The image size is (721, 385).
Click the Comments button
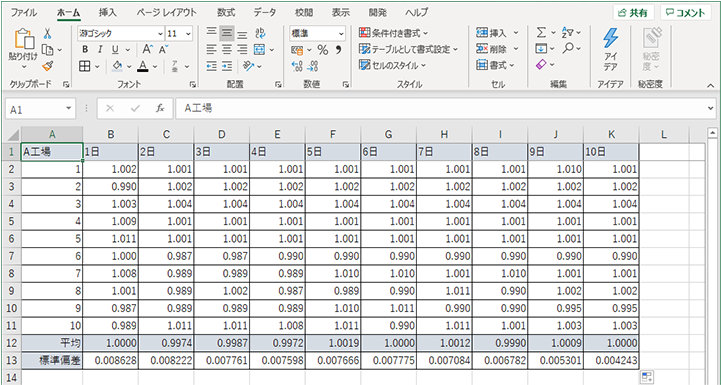(686, 13)
